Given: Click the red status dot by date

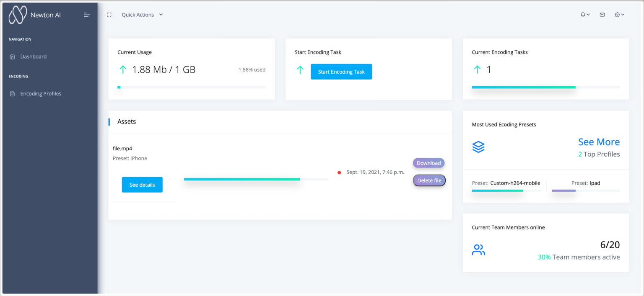Looking at the screenshot, I should [339, 172].
